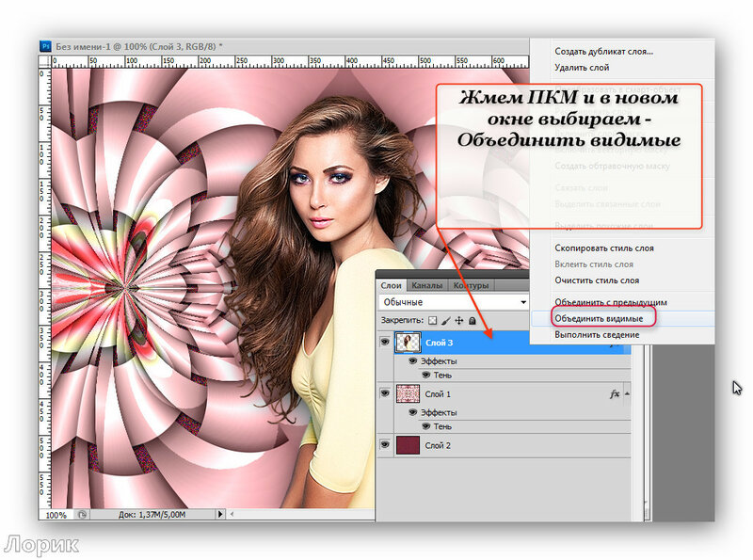Image resolution: width=753 pixels, height=560 pixels.
Task: Open status bar document info arrow menu
Action: pos(221,515)
